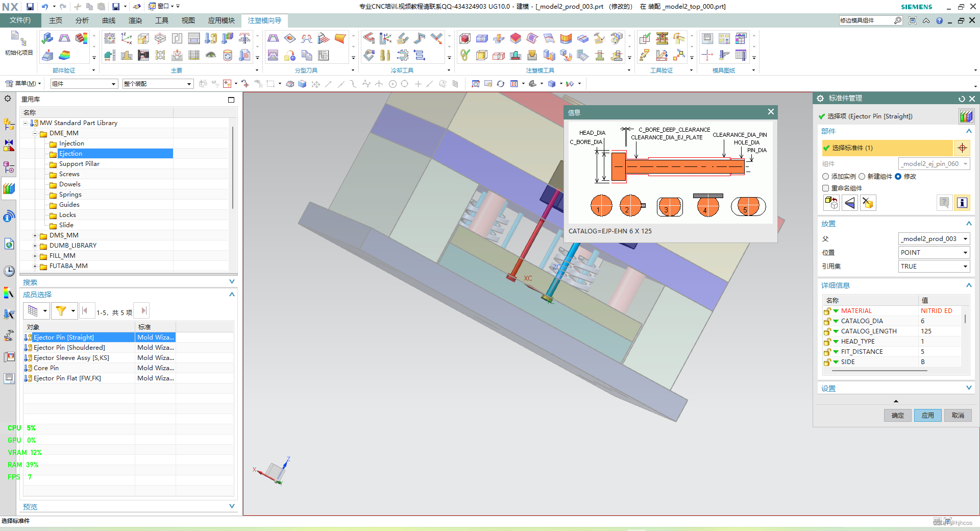Click the information icon in standard part panel

point(962,203)
